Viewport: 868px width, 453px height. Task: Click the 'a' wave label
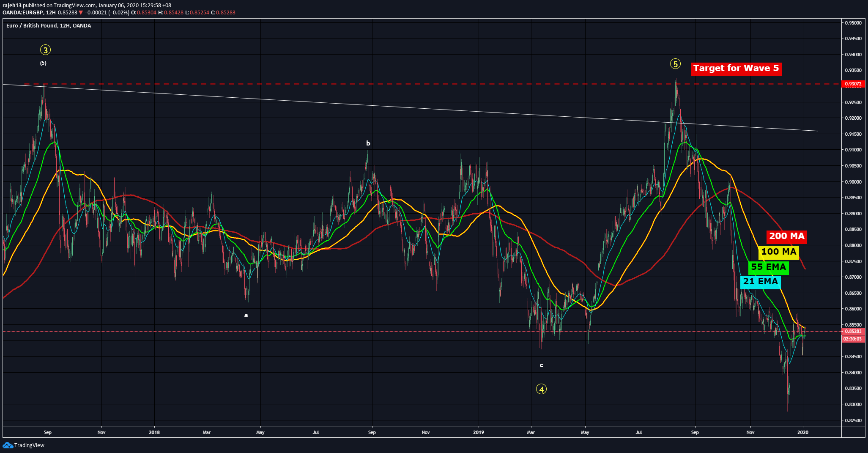coord(246,315)
